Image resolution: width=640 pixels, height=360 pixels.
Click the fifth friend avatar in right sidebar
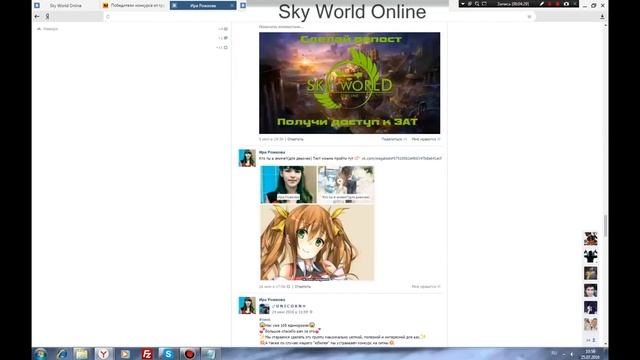[591, 307]
